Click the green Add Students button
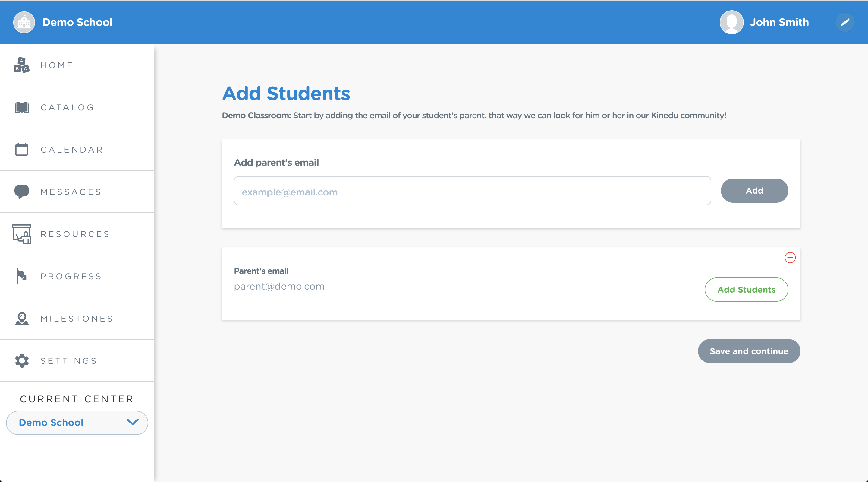This screenshot has height=482, width=868. (x=746, y=289)
